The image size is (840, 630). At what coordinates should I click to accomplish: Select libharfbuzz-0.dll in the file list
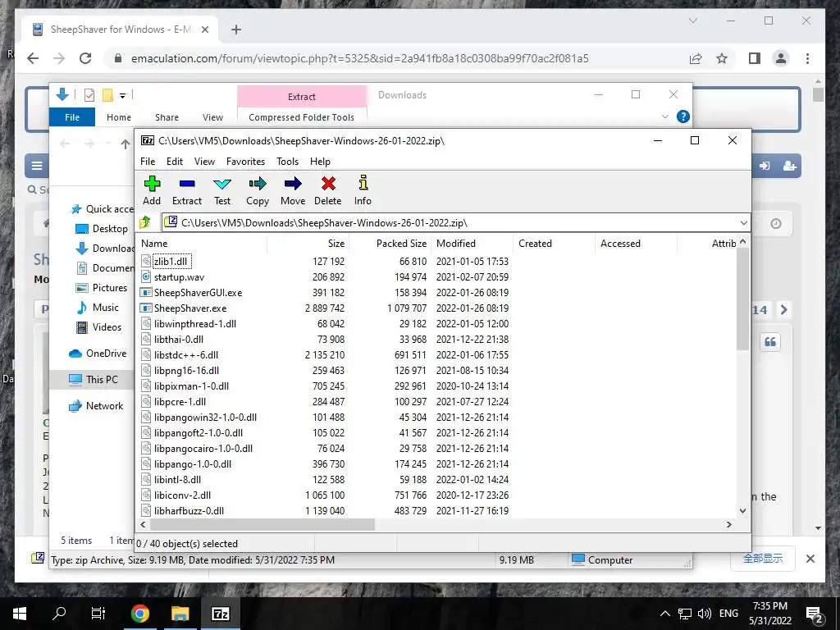coord(189,510)
